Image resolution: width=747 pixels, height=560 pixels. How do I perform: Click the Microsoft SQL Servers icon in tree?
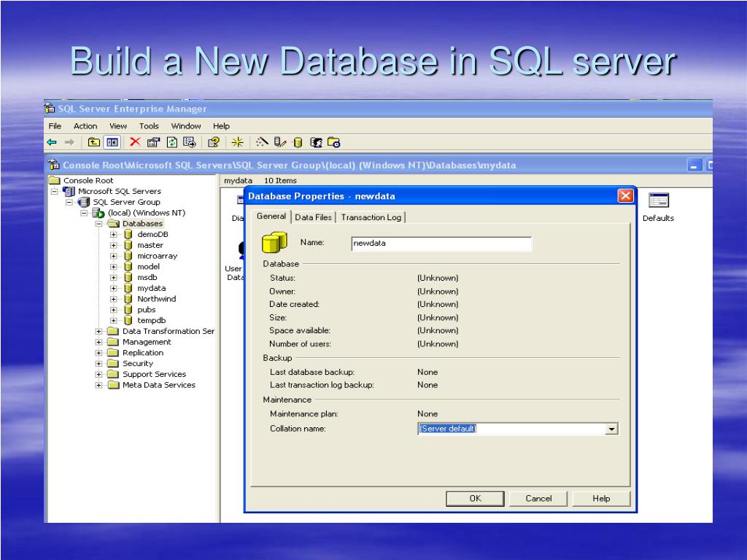pyautogui.click(x=69, y=192)
